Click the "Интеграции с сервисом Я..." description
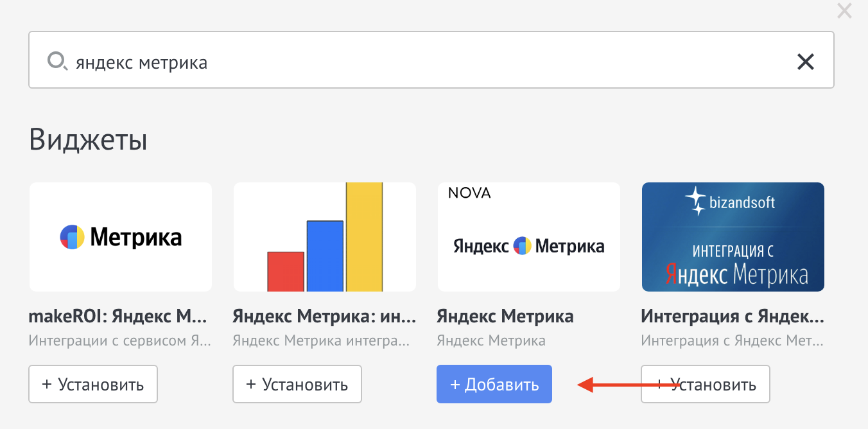The width and height of the screenshot is (868, 429). point(119,340)
